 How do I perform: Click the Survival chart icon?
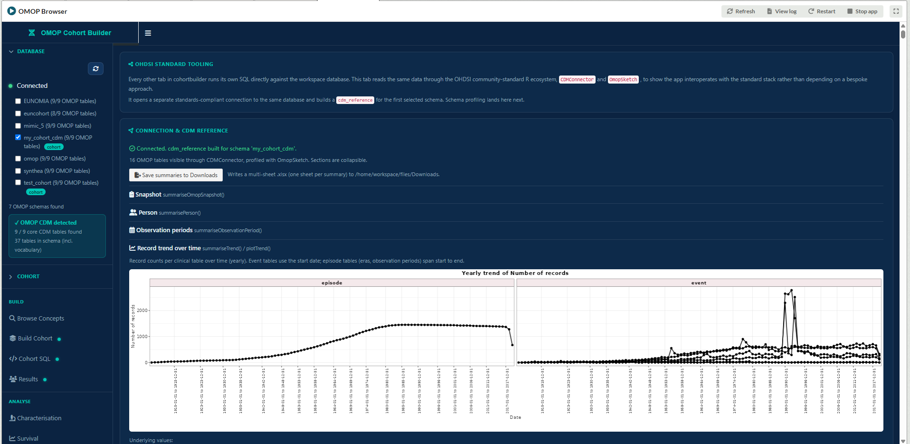tap(12, 438)
